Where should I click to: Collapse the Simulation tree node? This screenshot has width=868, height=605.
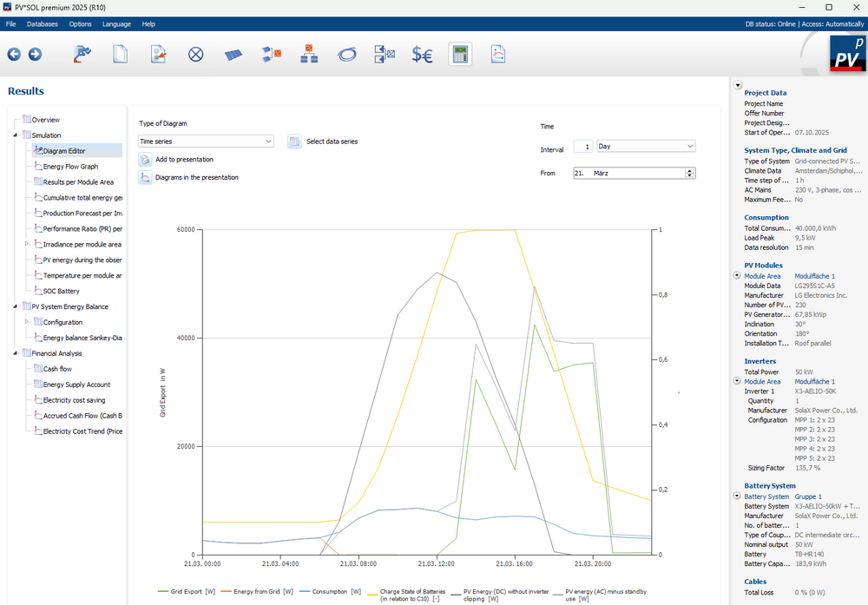click(x=15, y=135)
